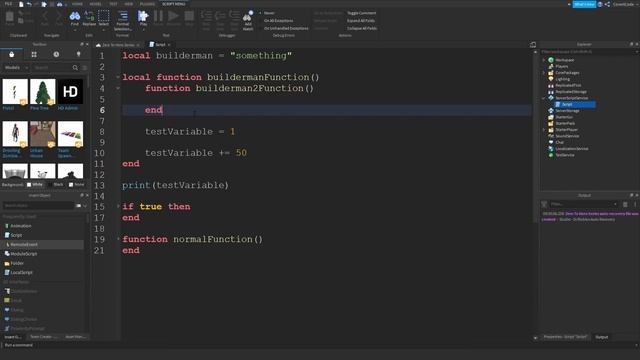Open the MODEL ribbon tab
640x360 pixels.
(x=95, y=4)
